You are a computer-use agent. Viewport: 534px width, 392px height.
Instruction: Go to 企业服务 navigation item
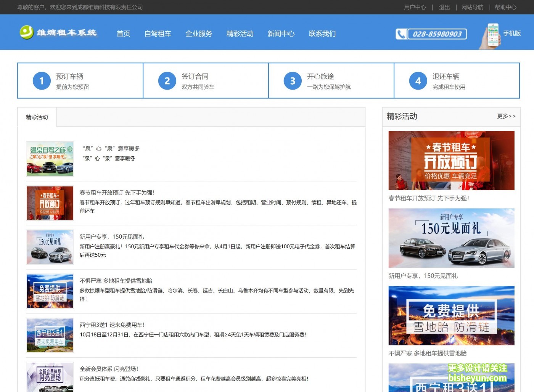(199, 34)
